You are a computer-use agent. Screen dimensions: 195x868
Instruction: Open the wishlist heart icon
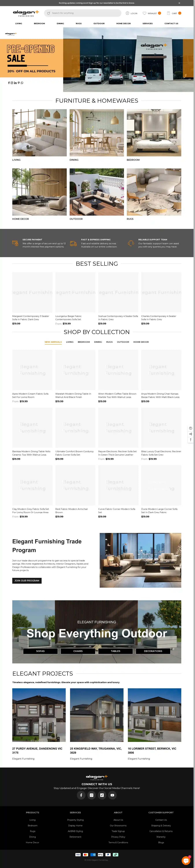click(145, 13)
